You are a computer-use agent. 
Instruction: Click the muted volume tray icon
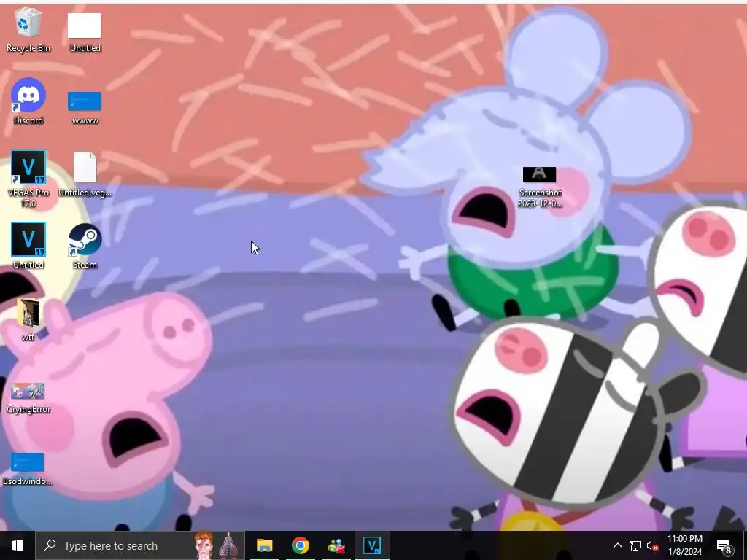652,545
